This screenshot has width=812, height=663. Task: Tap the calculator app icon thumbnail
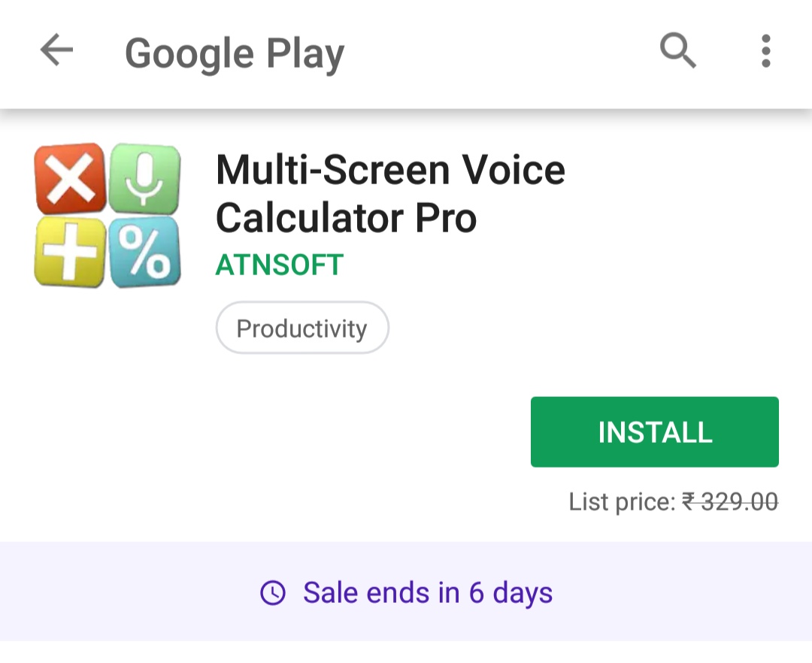108,215
